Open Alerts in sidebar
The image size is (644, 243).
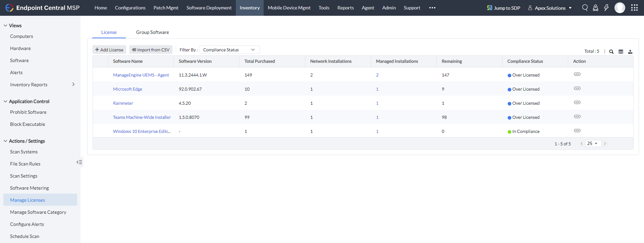click(x=16, y=72)
